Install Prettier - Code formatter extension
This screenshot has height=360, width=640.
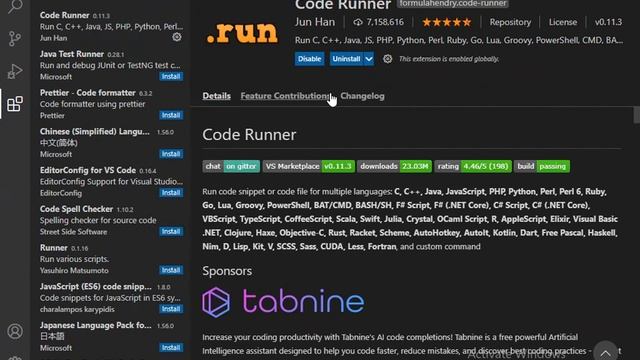[x=171, y=115]
